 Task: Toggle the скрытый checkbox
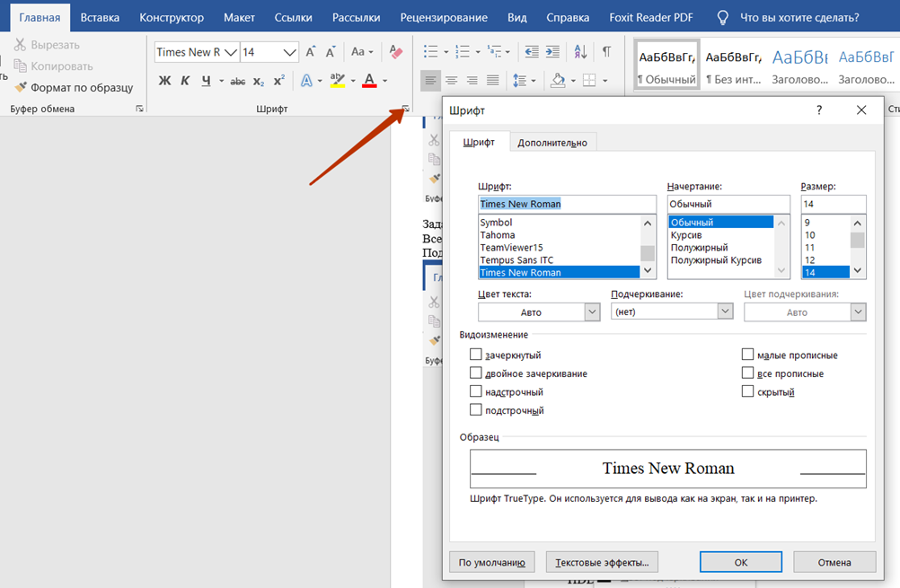[x=747, y=391]
